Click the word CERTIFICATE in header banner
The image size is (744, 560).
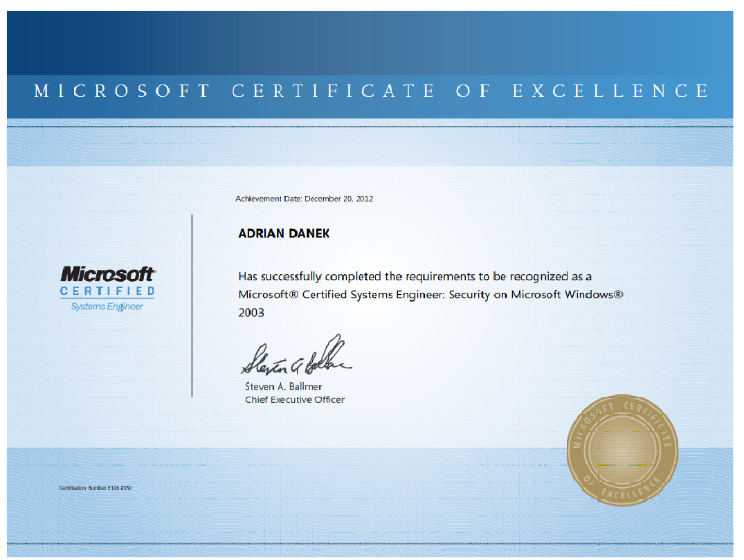[334, 91]
